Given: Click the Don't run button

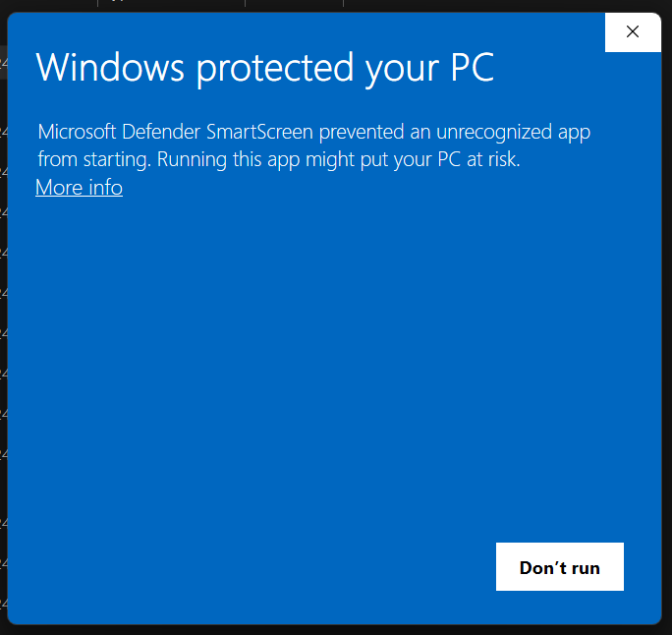Looking at the screenshot, I should (x=560, y=567).
